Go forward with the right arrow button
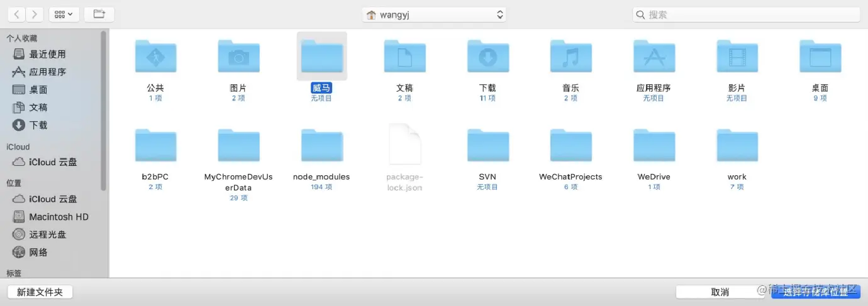This screenshot has height=306, width=868. click(35, 14)
